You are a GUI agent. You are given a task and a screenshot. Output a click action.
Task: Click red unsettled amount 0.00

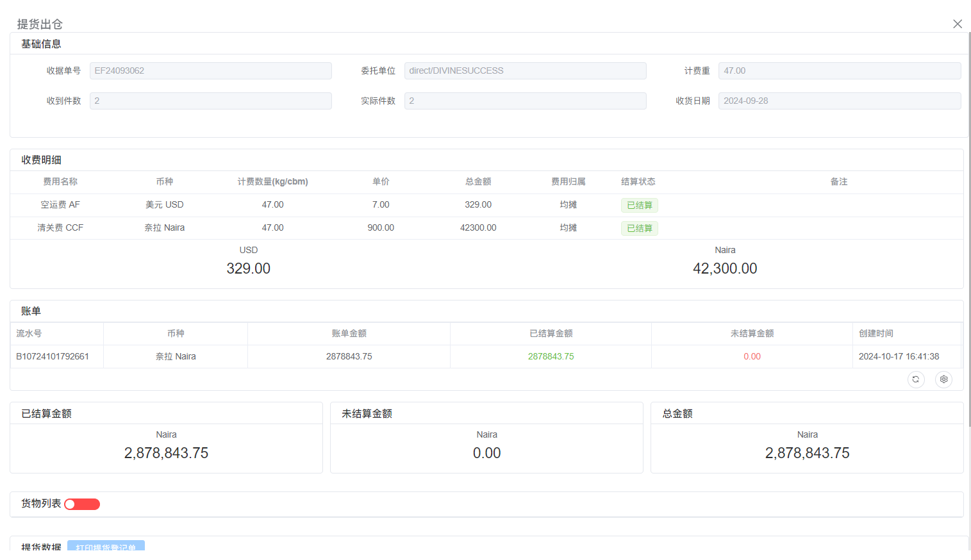click(x=752, y=356)
